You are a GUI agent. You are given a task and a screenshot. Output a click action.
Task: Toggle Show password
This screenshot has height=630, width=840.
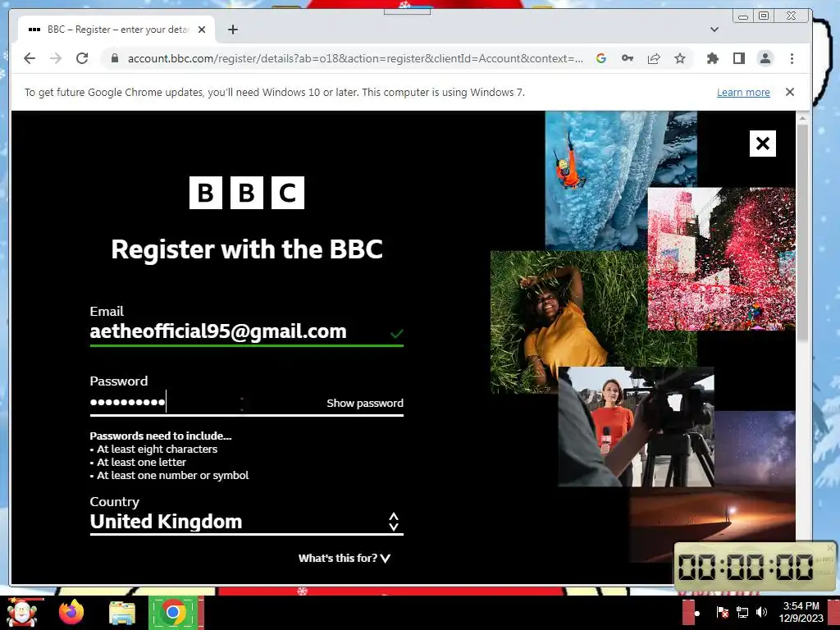pos(365,403)
